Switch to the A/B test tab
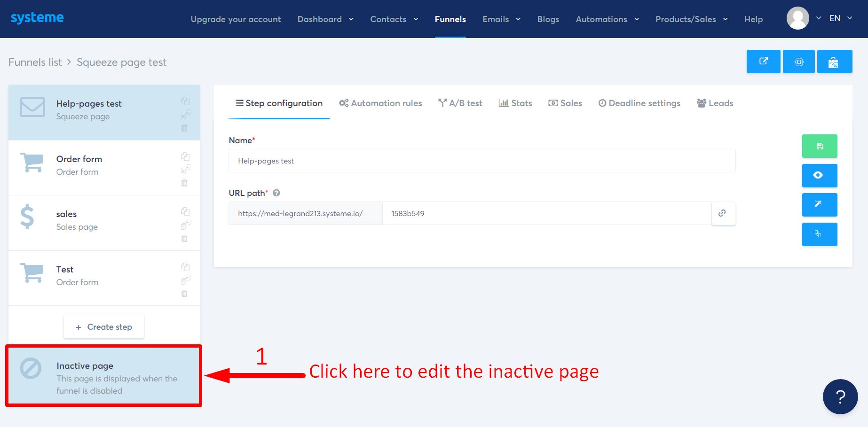868x427 pixels. tap(460, 103)
